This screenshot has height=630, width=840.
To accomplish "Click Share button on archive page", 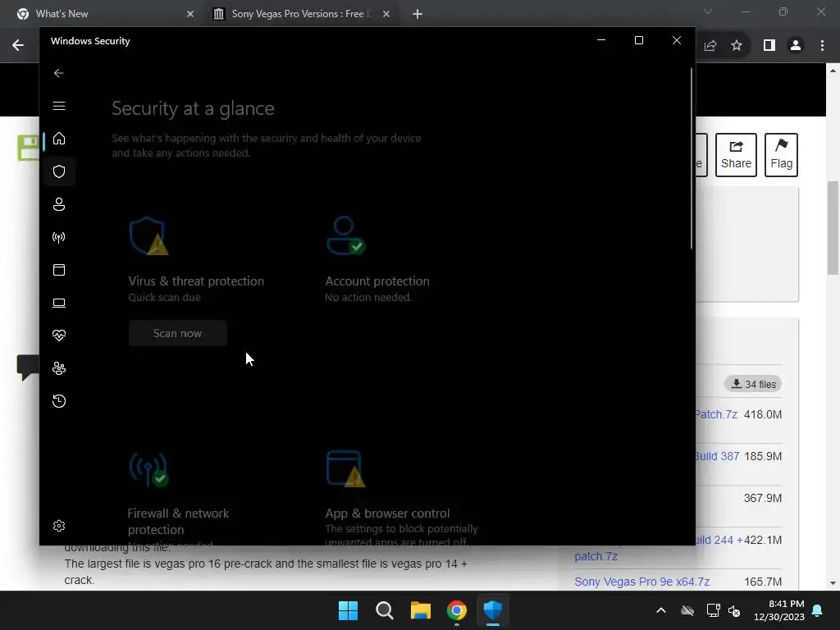I will pos(736,155).
